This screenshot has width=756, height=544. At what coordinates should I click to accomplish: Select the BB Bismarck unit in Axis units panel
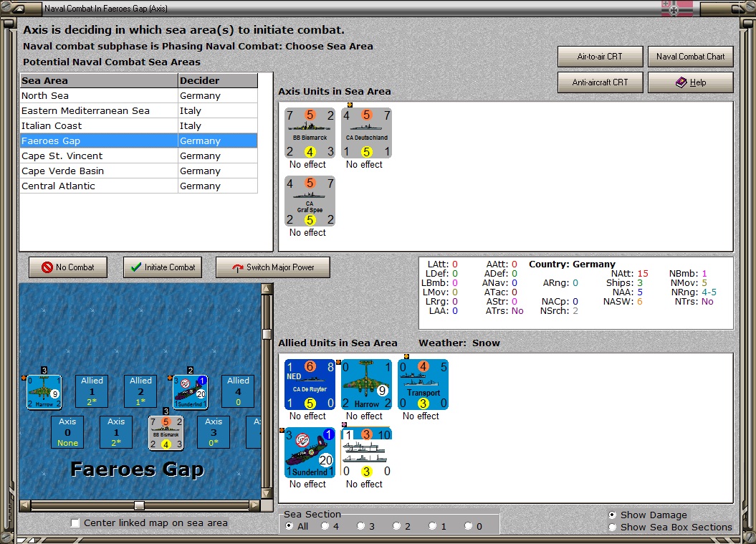(x=310, y=133)
